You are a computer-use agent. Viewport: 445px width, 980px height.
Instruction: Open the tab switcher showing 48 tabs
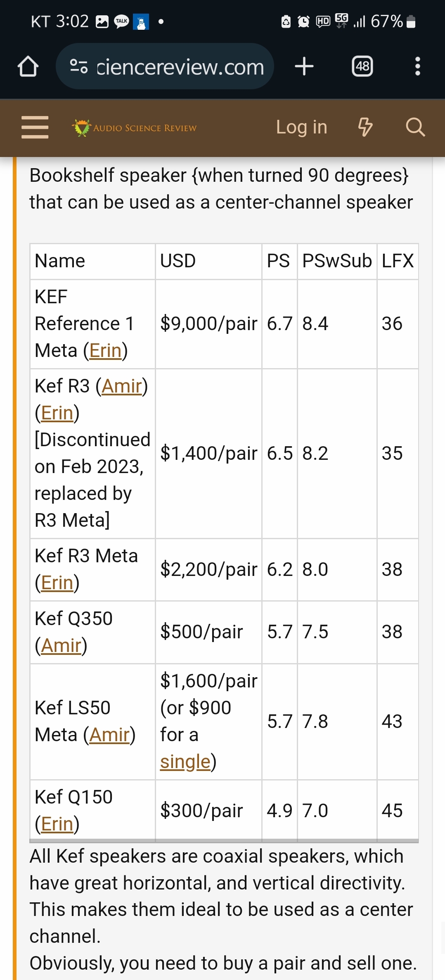362,67
